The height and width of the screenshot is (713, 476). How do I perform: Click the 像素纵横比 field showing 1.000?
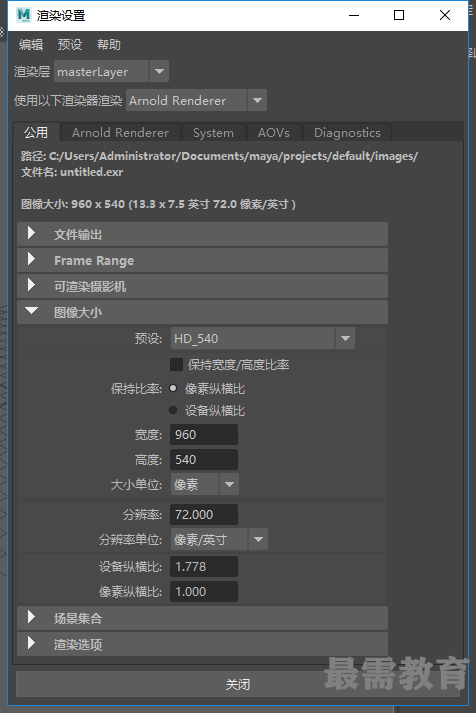204,591
